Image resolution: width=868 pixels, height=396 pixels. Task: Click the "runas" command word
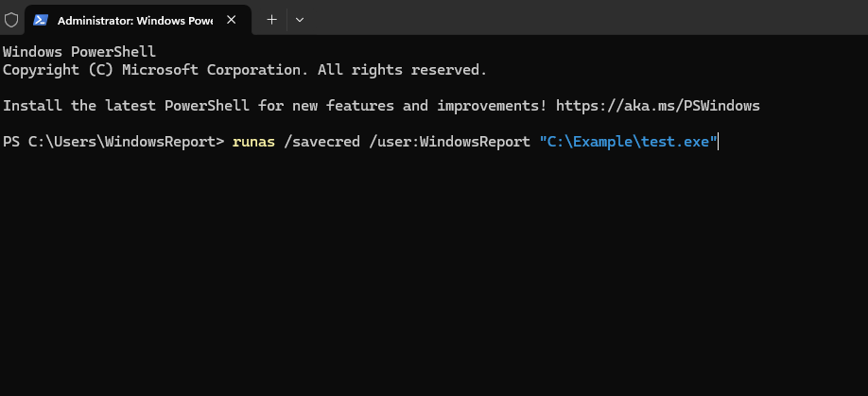253,142
